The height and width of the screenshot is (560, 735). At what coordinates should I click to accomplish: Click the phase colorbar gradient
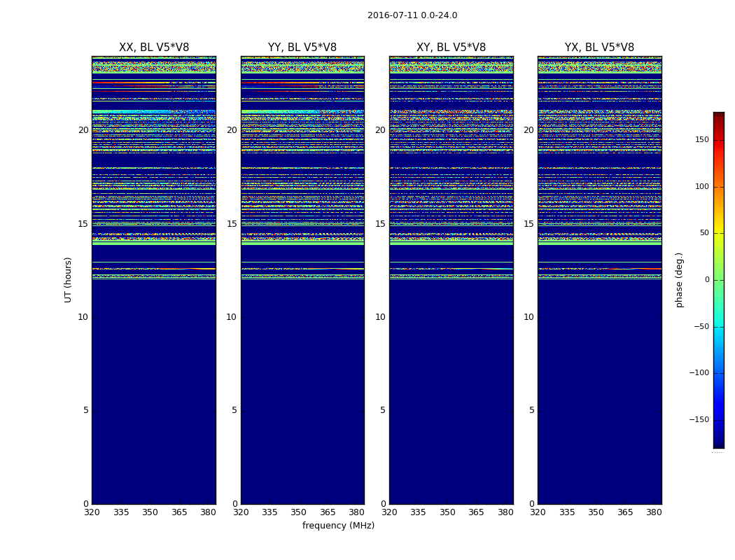point(719,280)
